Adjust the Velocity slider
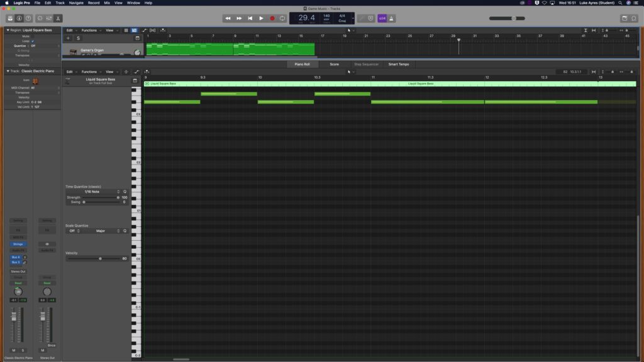Viewport: 644px width, 362px height. tap(94, 258)
